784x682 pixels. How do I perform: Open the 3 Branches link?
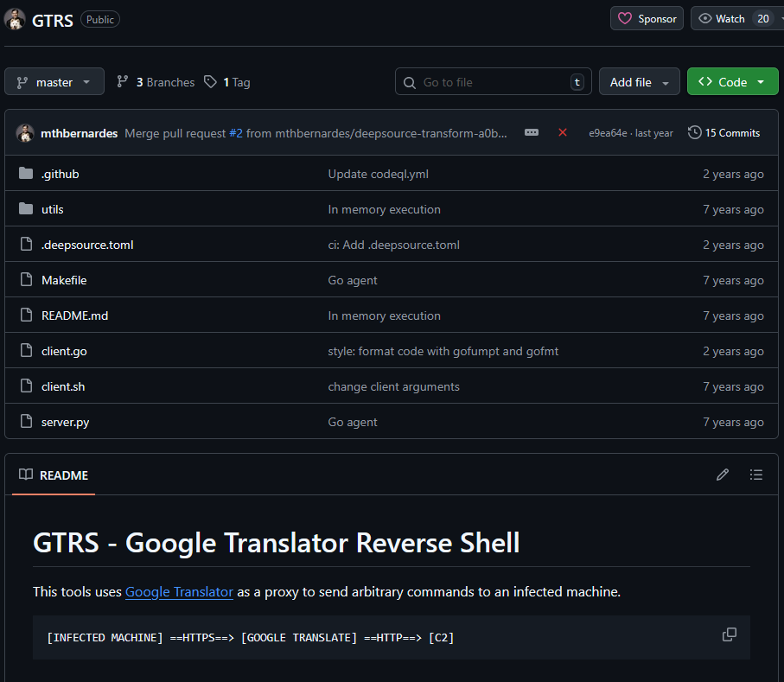coord(156,82)
